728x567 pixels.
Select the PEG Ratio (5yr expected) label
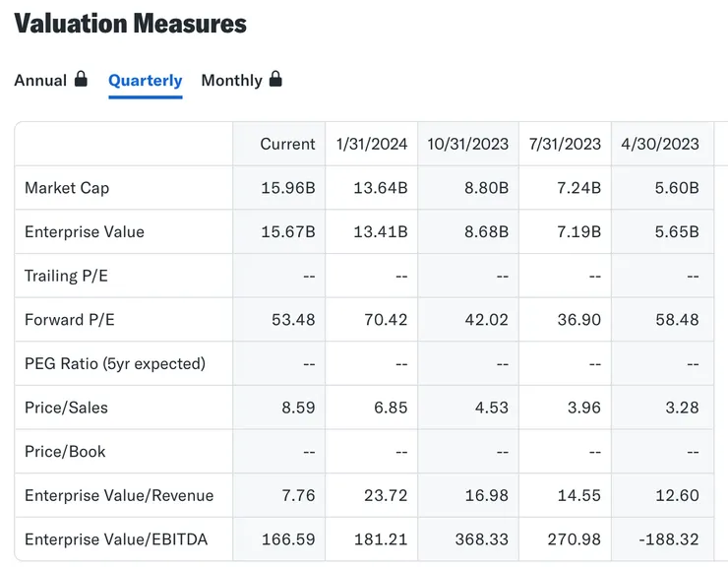[115, 363]
